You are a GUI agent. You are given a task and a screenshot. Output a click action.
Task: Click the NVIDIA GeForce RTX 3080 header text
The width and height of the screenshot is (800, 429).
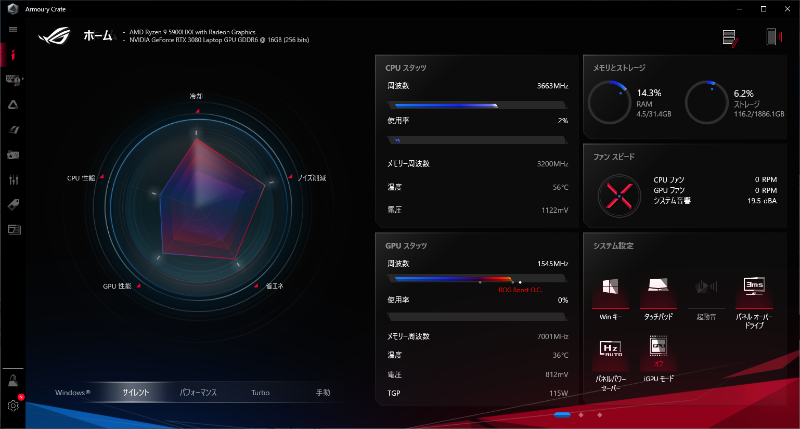coord(219,40)
